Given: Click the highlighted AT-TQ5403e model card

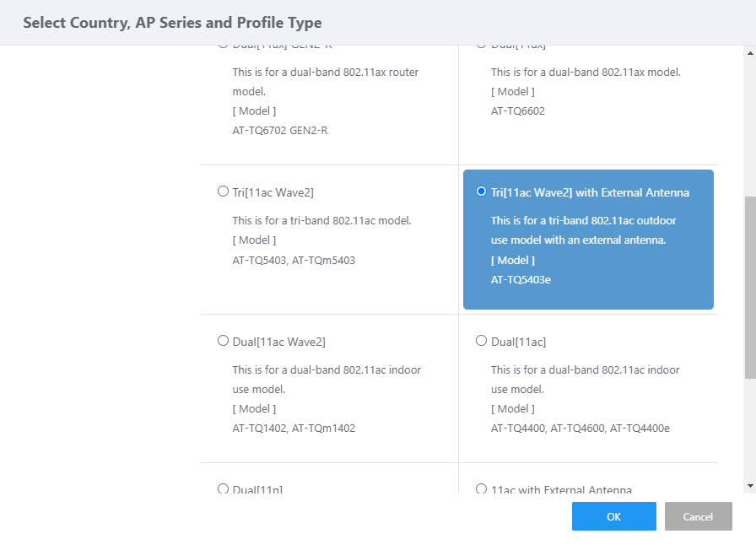Looking at the screenshot, I should [x=588, y=240].
